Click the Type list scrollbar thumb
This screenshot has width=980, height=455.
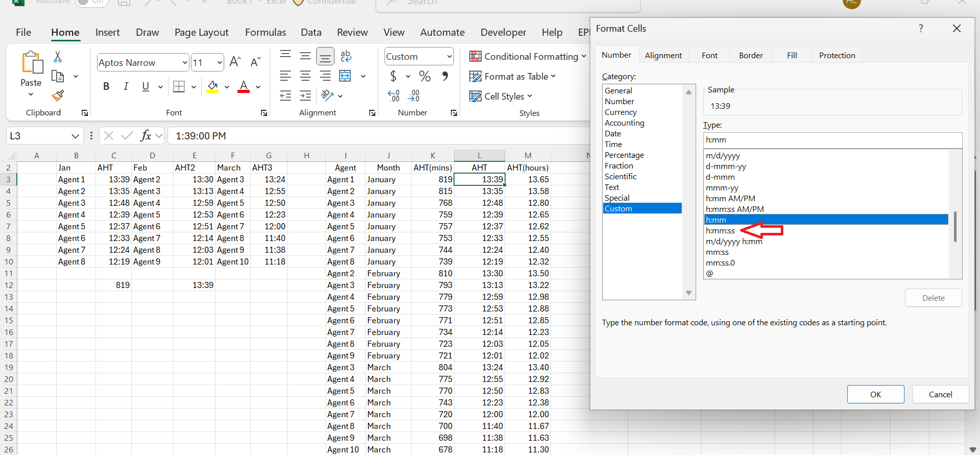click(x=955, y=226)
